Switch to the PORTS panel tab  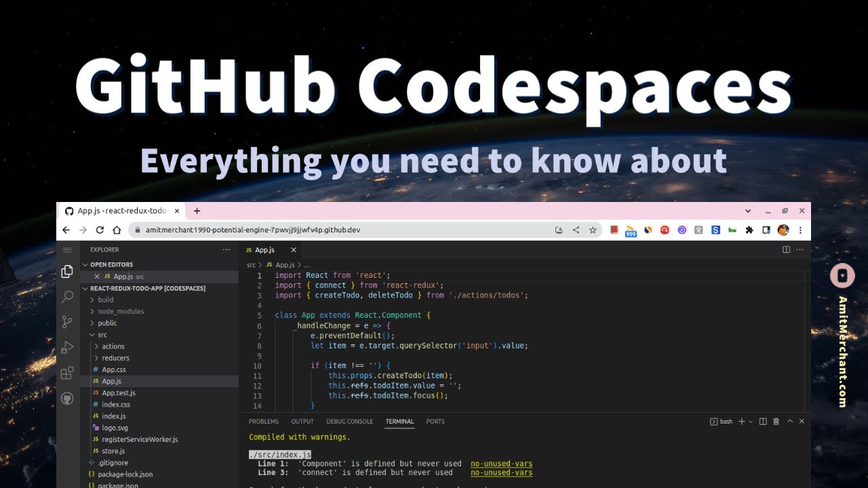pos(435,422)
